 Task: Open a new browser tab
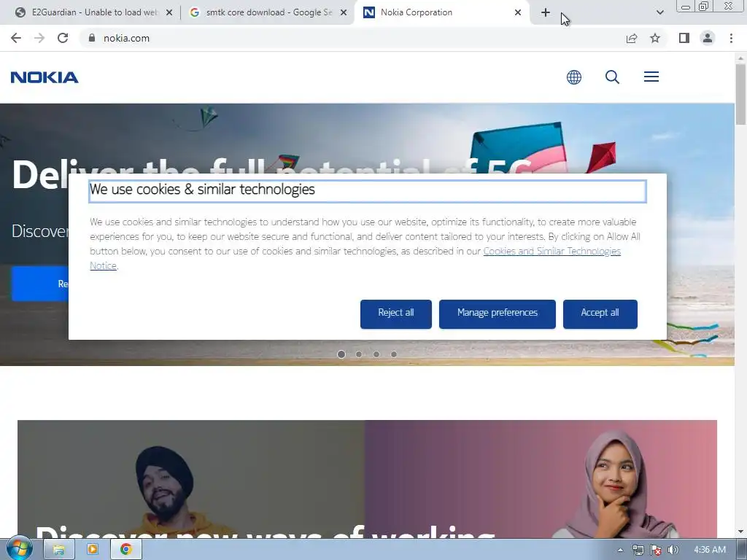(x=546, y=12)
